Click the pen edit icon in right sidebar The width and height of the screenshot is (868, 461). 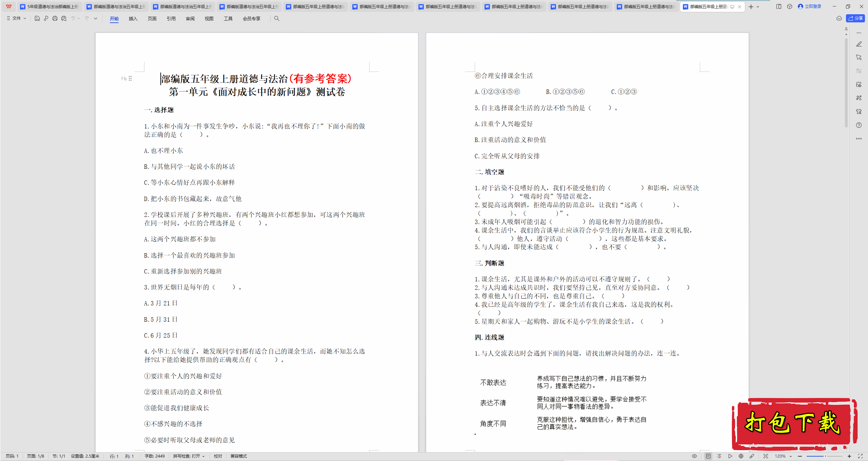pyautogui.click(x=859, y=44)
